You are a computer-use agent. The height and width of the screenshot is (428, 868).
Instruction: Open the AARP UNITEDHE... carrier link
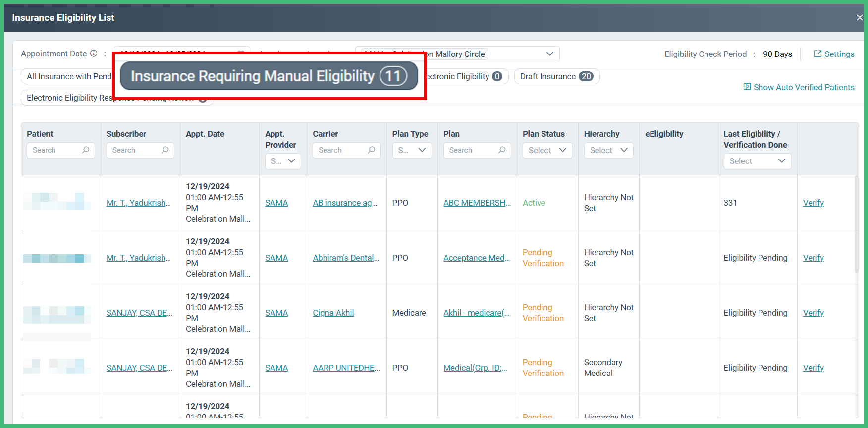point(346,368)
